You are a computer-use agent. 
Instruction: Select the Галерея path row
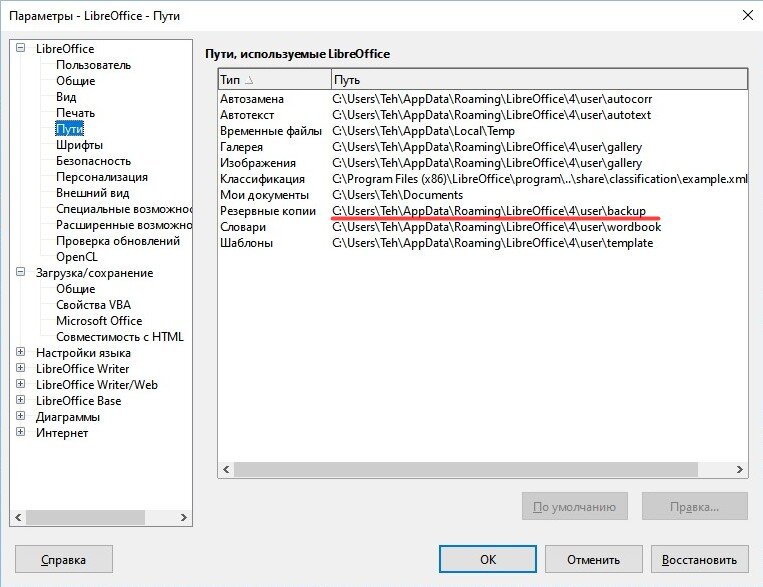483,147
